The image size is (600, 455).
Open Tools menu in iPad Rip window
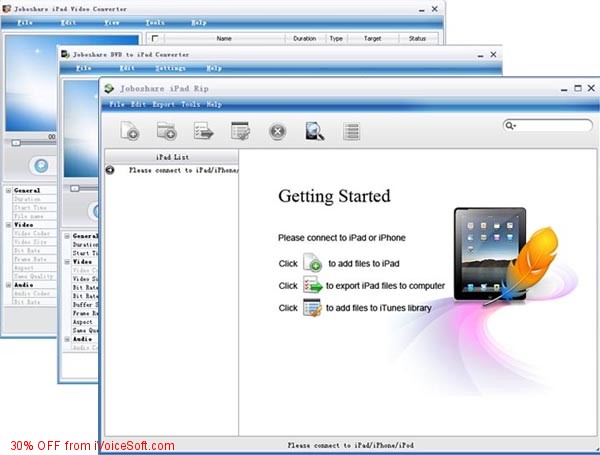click(191, 104)
